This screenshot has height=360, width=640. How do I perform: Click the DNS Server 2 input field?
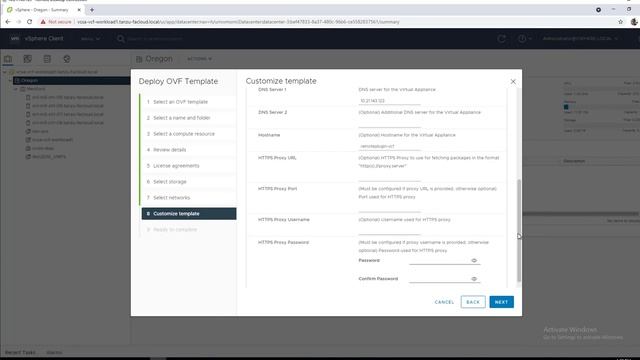389,123
